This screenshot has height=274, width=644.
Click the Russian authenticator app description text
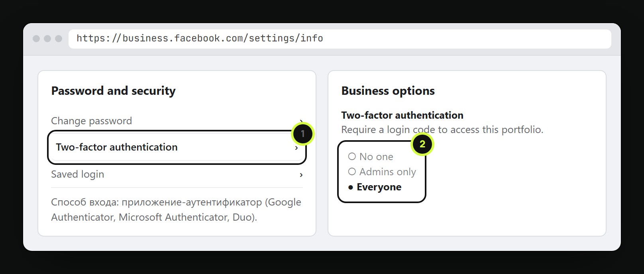click(x=176, y=209)
